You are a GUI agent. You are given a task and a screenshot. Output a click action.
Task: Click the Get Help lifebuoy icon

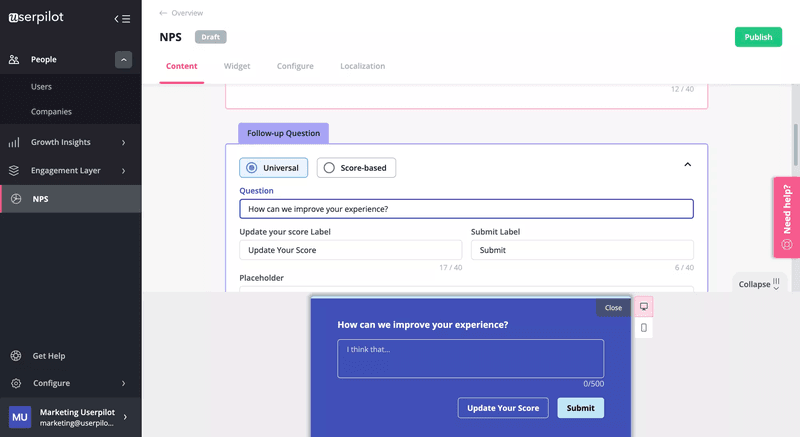click(16, 356)
